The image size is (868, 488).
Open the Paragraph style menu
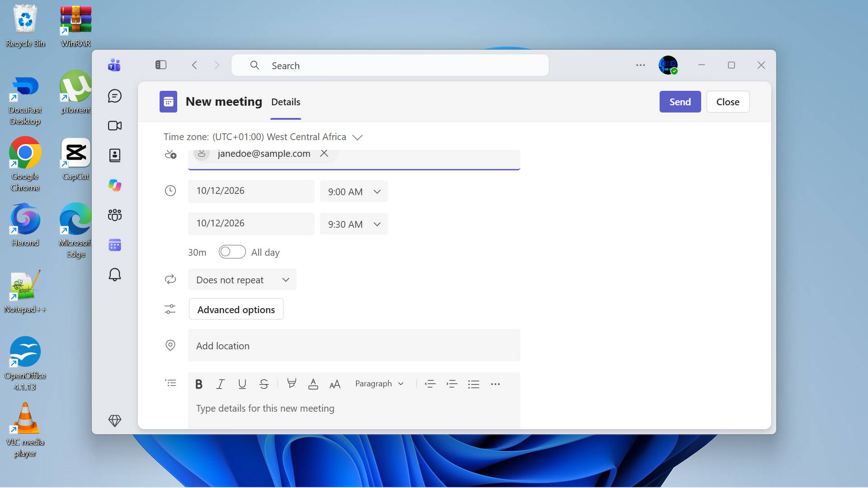tap(379, 384)
